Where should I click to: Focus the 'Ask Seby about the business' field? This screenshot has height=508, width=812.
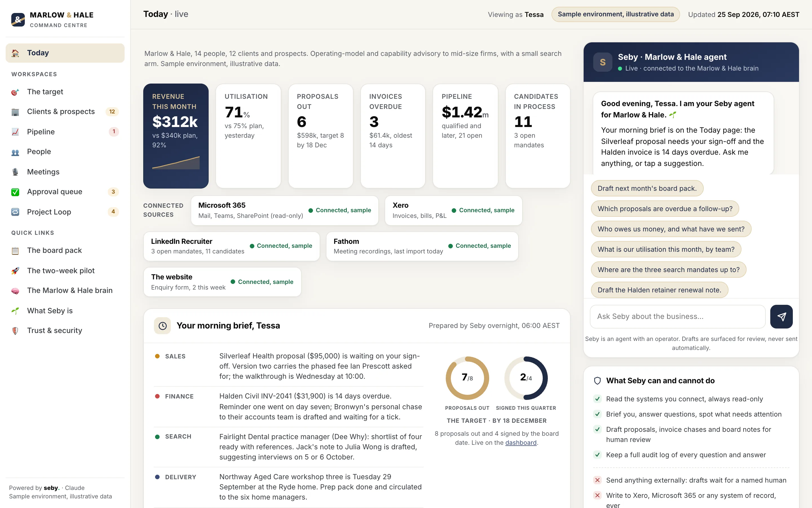pos(678,316)
